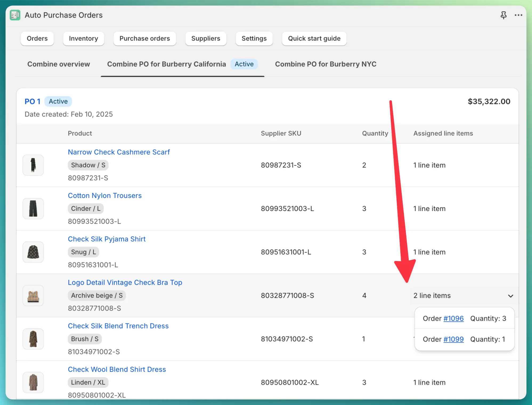Viewport: 532px width, 405px height.
Task: Collapse the 2 line items dropdown chevron
Action: [x=510, y=296]
